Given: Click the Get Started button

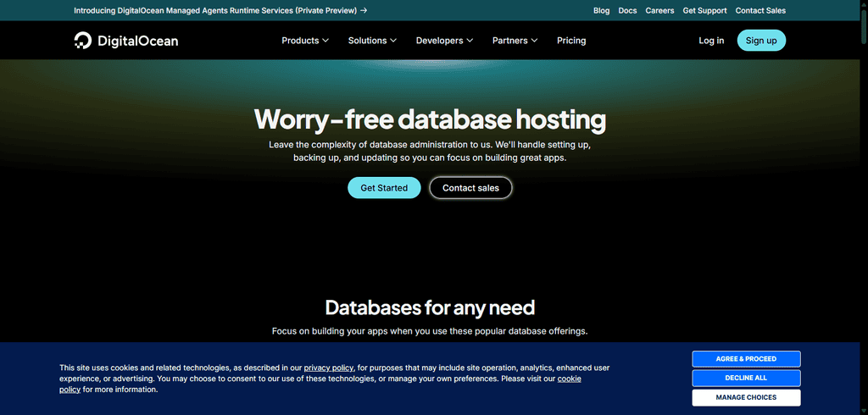Looking at the screenshot, I should click(384, 188).
